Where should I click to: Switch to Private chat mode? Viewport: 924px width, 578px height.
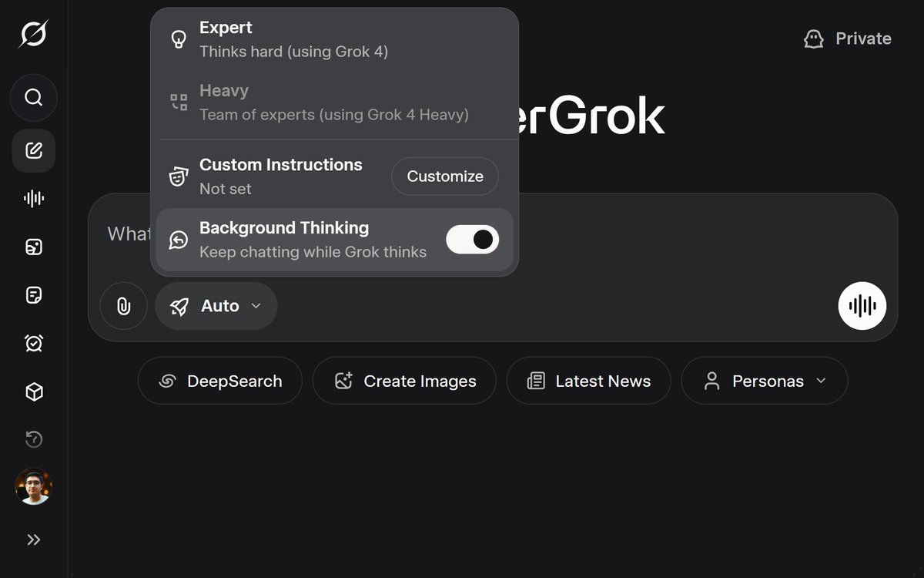click(847, 39)
